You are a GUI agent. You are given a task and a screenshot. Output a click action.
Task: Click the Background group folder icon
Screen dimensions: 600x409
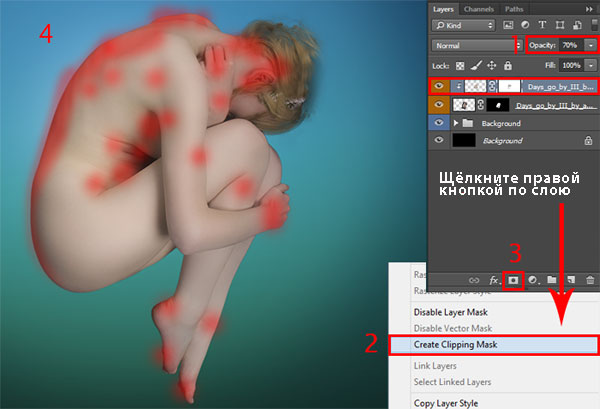coord(468,123)
